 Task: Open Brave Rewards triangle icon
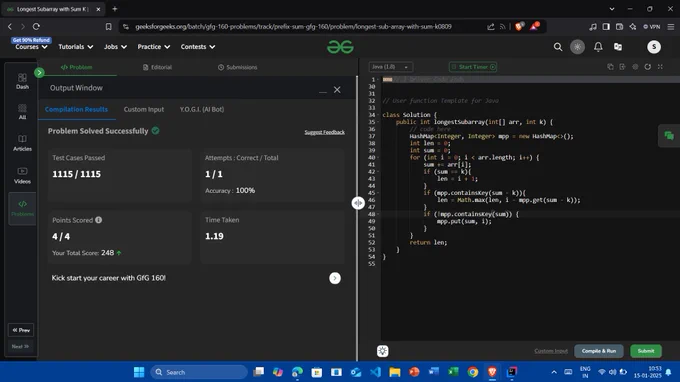534,26
